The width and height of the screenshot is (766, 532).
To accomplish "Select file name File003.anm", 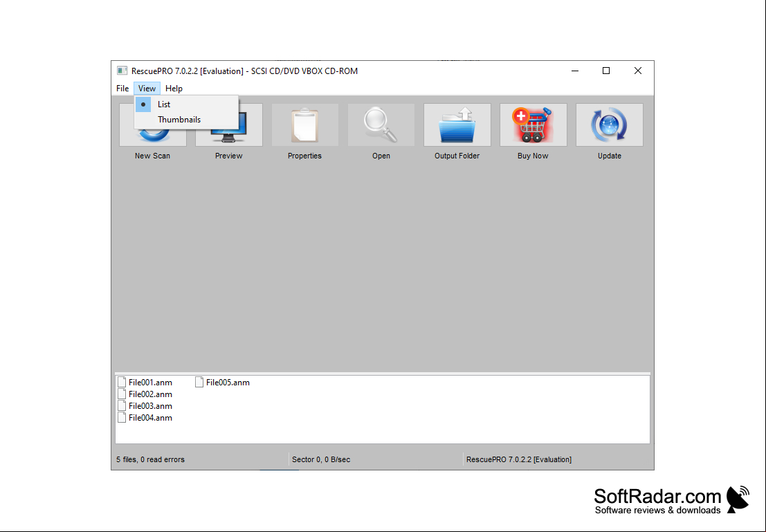I will 150,406.
